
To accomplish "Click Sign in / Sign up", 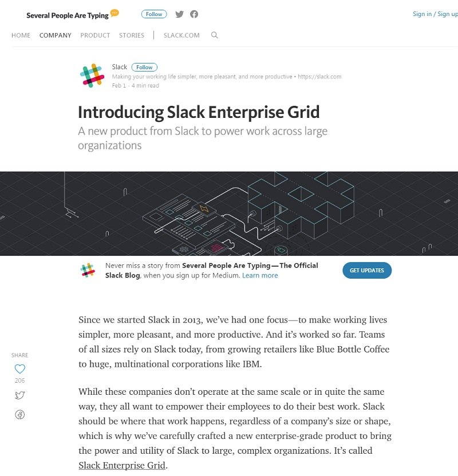I will click(435, 14).
